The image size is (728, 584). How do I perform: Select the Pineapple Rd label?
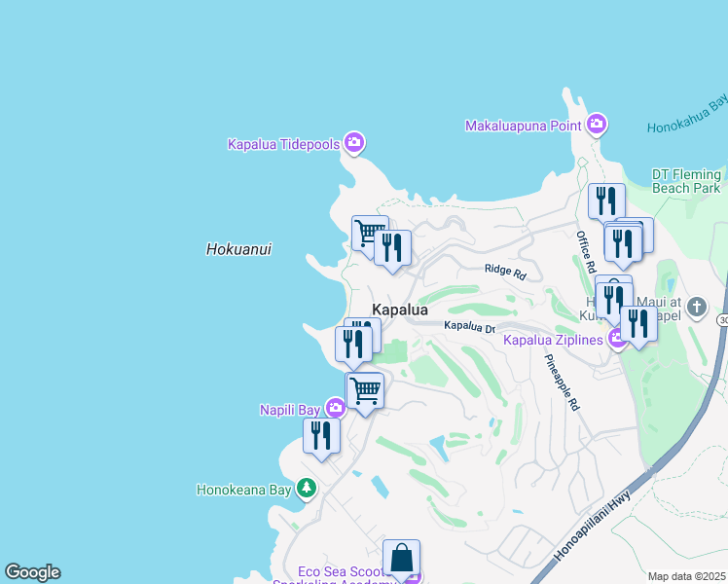coord(562,383)
